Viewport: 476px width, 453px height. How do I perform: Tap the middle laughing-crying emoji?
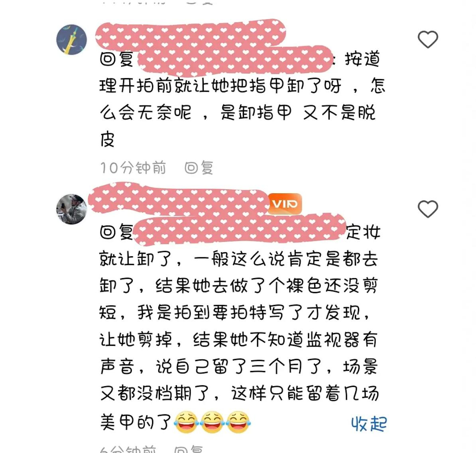coord(212,422)
